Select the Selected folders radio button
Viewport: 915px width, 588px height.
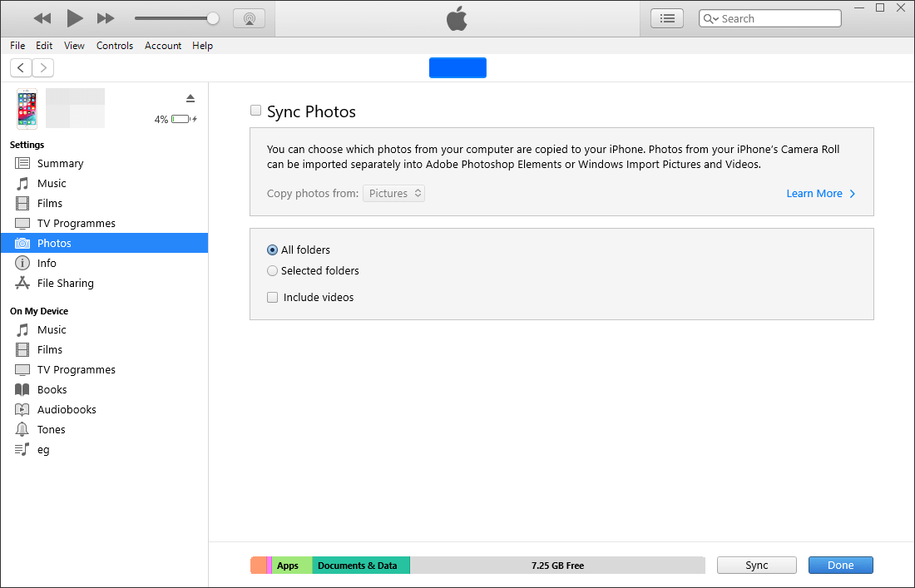[272, 270]
